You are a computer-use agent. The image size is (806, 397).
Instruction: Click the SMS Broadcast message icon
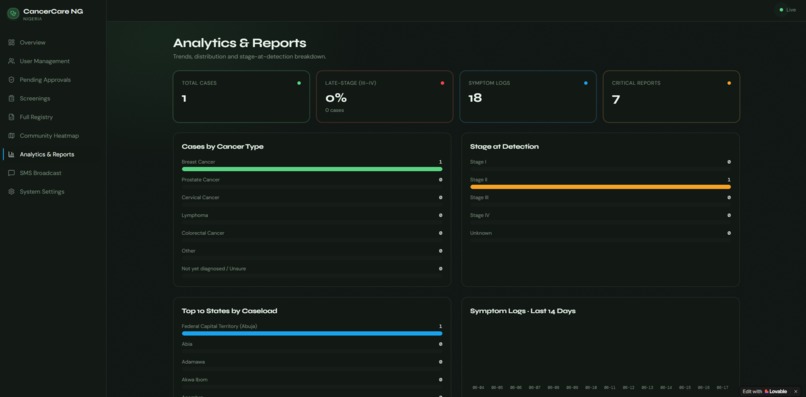point(11,173)
